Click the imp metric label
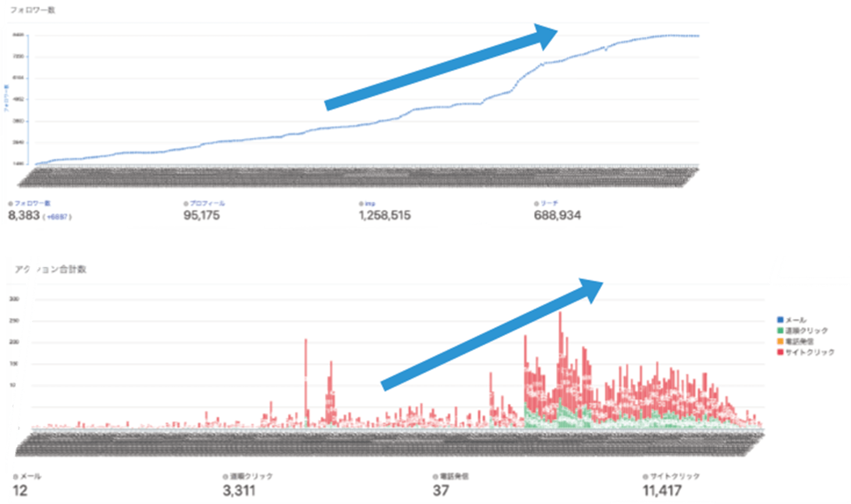Image resolution: width=851 pixels, height=504 pixels. (x=370, y=204)
